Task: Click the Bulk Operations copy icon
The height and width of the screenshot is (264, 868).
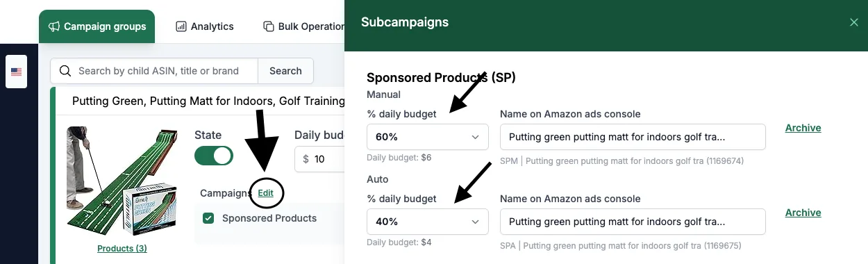Action: (x=268, y=26)
